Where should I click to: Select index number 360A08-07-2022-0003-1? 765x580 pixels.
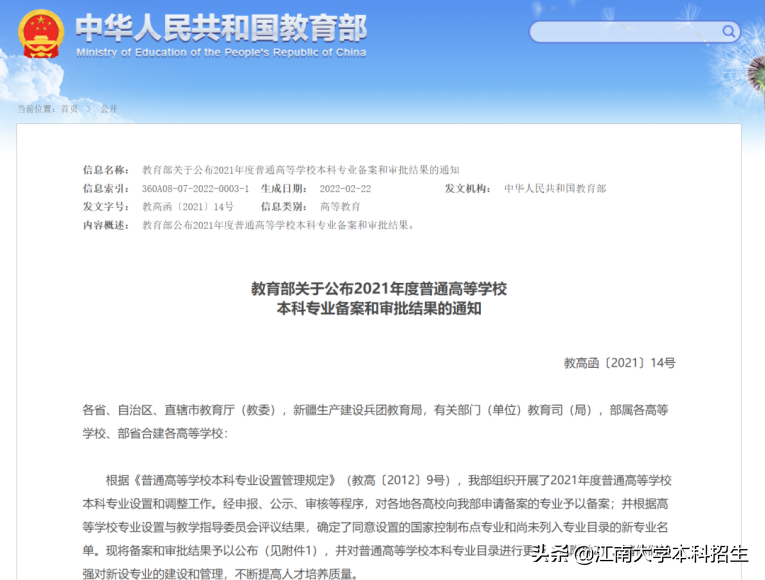pos(195,188)
